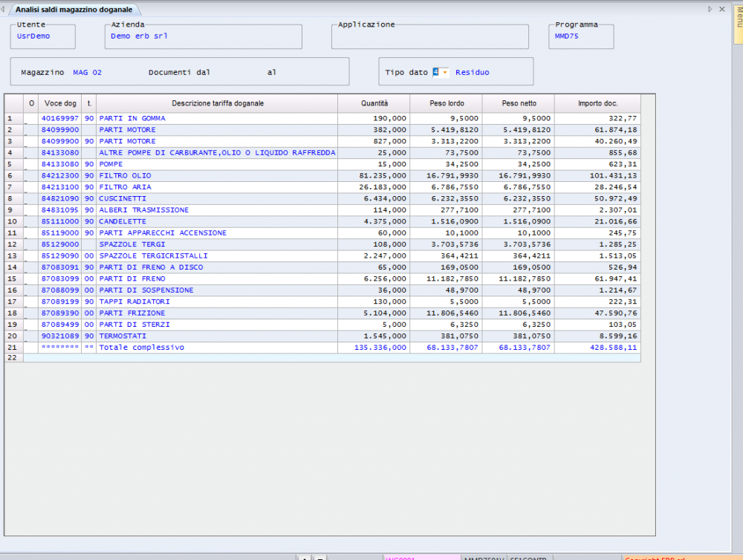Close the Analisi saldi tab via X
This screenshot has width=743, height=560.
coord(723,9)
